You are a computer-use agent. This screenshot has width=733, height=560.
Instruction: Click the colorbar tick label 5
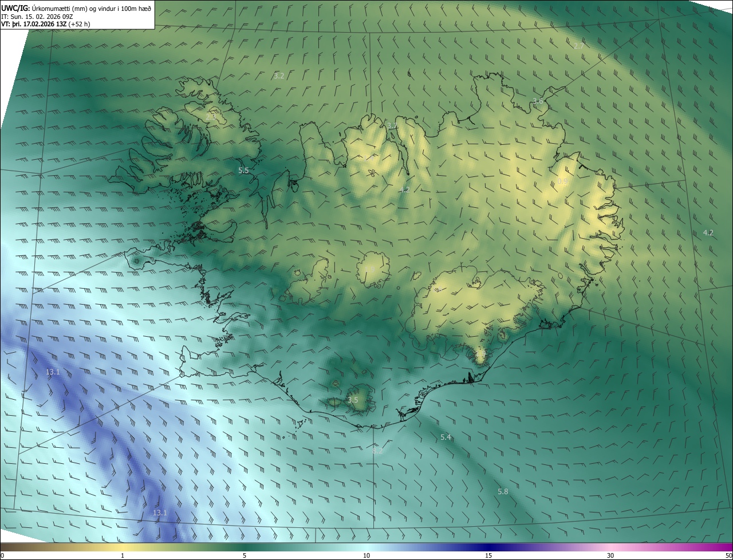pos(245,555)
